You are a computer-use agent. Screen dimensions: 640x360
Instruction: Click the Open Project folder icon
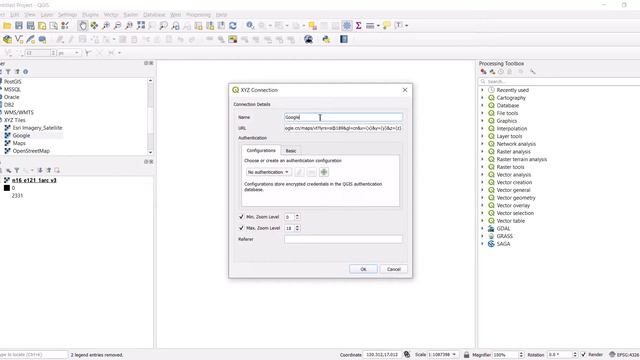7,26
